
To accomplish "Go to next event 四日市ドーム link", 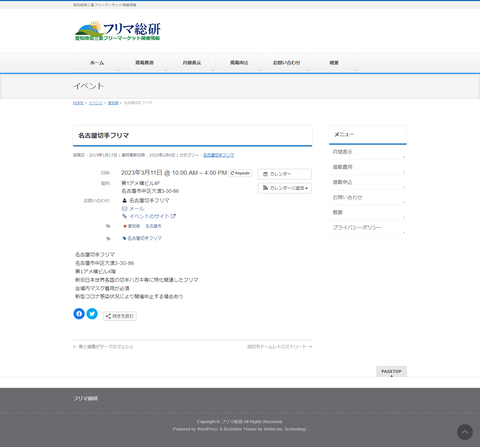I will point(279,347).
